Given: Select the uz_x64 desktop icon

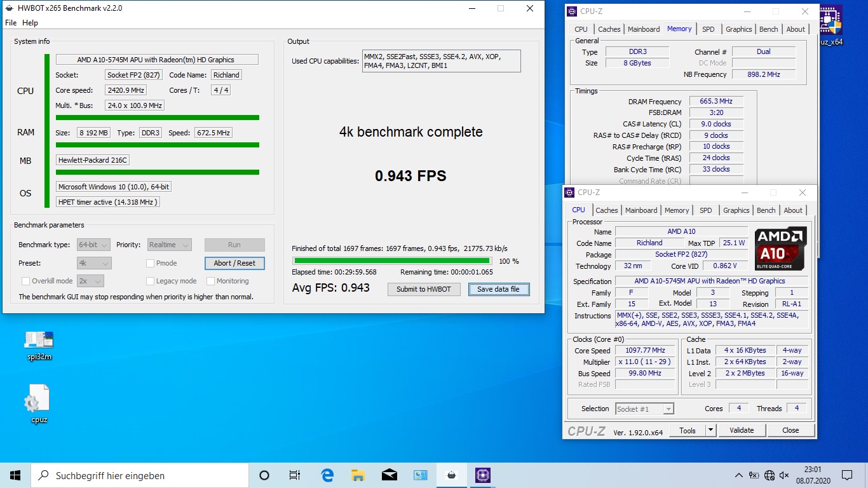Looking at the screenshot, I should click(831, 25).
